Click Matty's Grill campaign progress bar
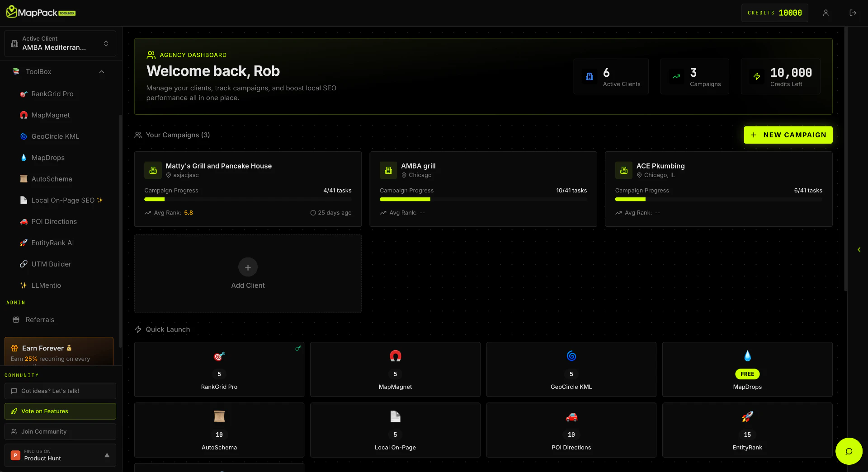 point(248,199)
